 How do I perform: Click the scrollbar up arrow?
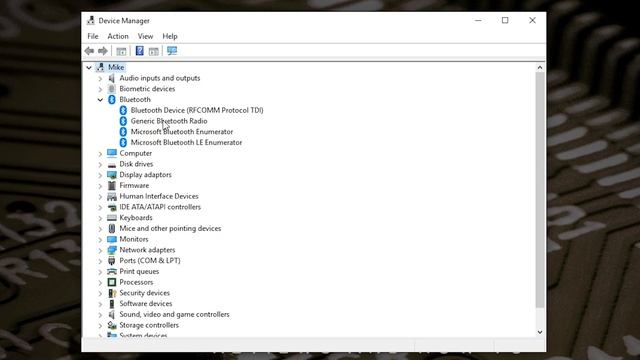[x=540, y=67]
